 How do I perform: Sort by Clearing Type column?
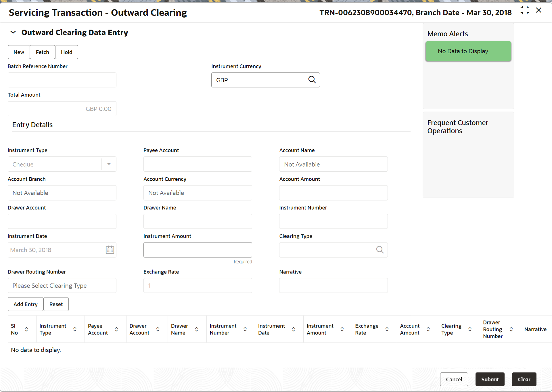pos(470,329)
